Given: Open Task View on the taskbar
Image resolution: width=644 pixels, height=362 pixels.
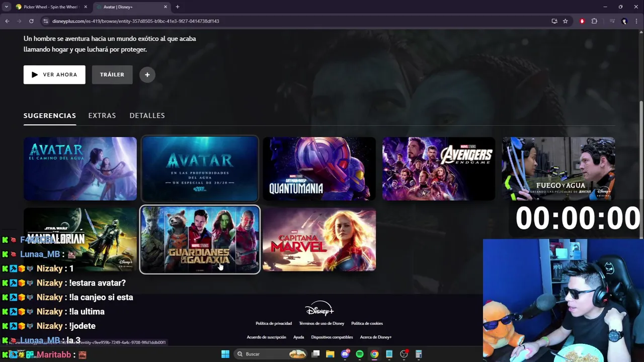Looking at the screenshot, I should pyautogui.click(x=315, y=354).
